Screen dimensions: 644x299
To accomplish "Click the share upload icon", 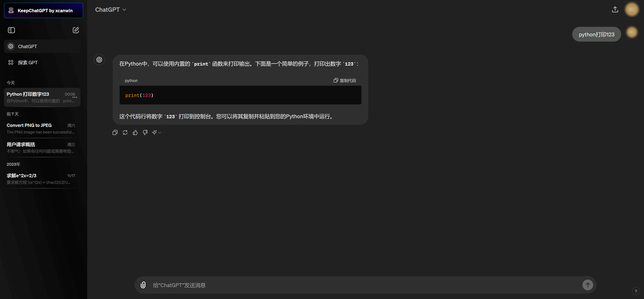I will click(x=615, y=10).
